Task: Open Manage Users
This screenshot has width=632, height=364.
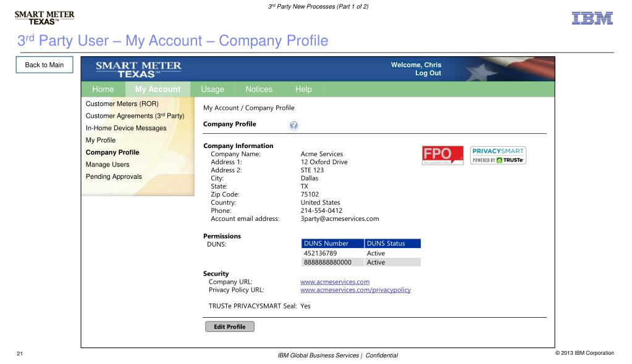Action: pos(107,164)
